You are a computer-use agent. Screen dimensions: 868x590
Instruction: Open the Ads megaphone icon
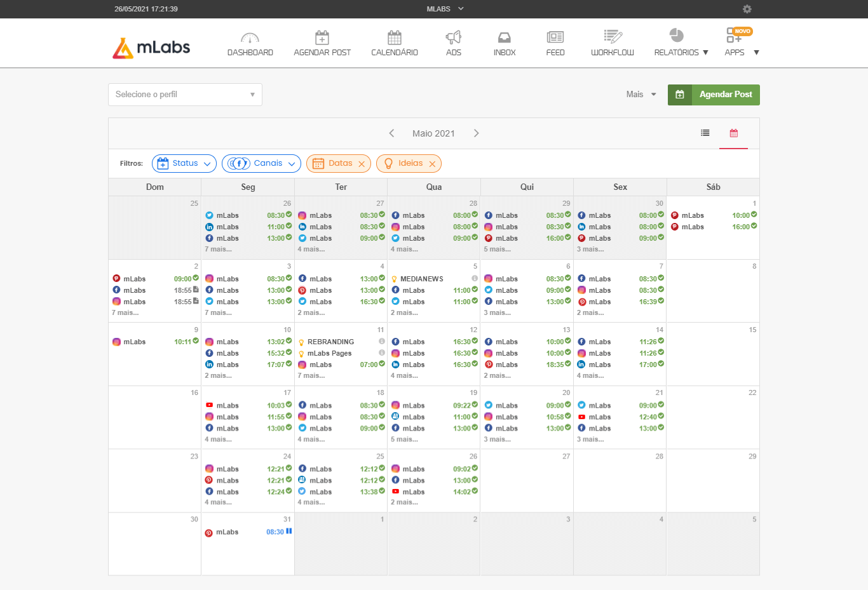(453, 37)
